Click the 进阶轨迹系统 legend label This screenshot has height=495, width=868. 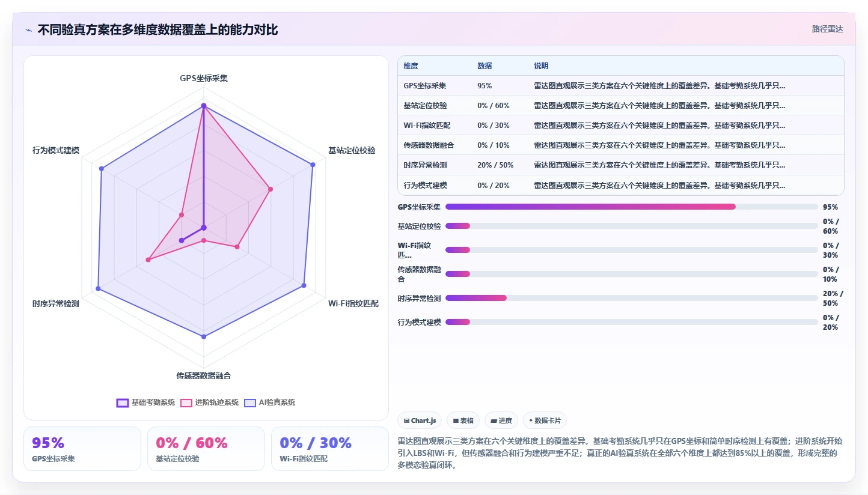(x=217, y=402)
